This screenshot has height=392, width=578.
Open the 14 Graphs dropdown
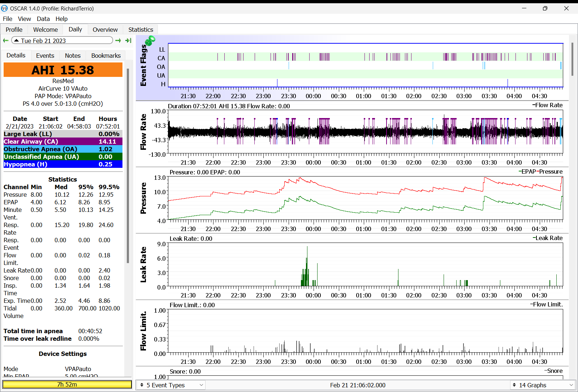(x=543, y=385)
